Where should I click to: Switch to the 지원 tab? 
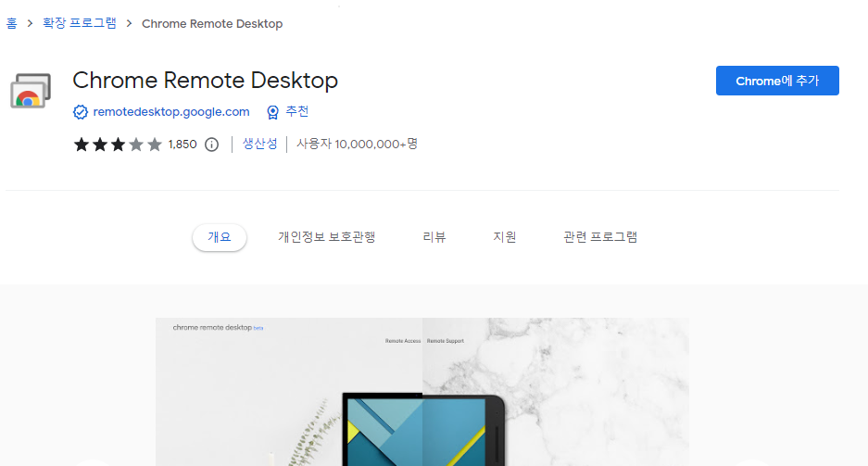(x=504, y=237)
